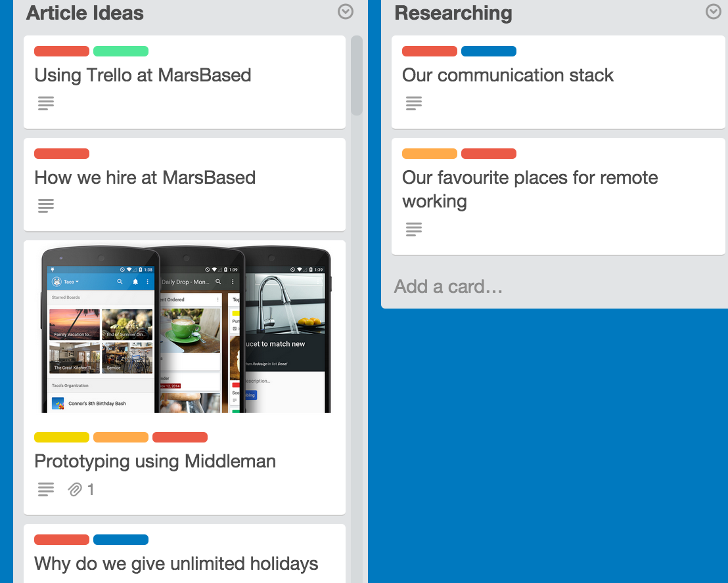Select the green label on Using Trello card
728x583 pixels.
(x=121, y=51)
